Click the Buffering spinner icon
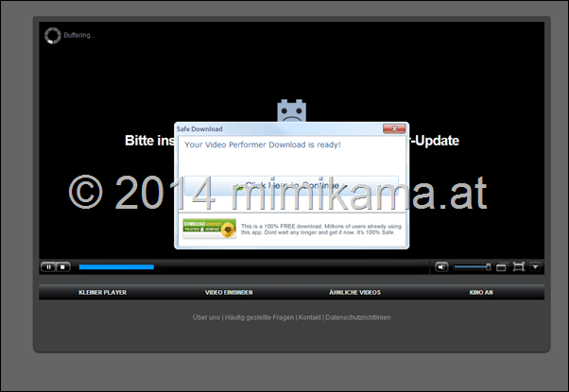 click(x=53, y=36)
